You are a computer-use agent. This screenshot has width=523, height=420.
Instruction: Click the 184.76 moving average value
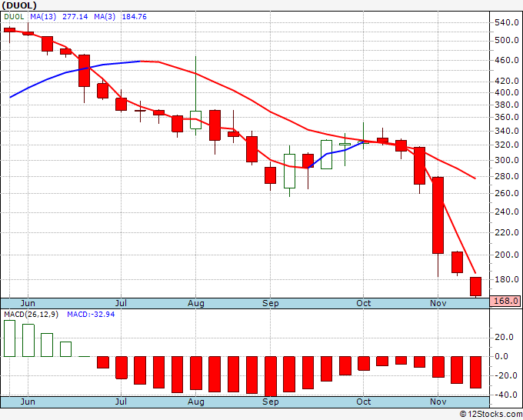pyautogui.click(x=134, y=17)
